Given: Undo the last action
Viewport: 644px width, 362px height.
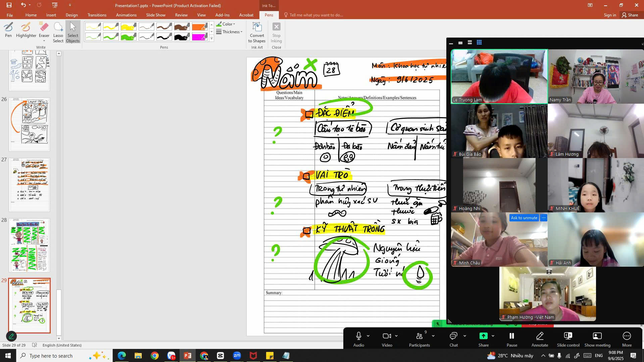Looking at the screenshot, I should click(23, 5).
